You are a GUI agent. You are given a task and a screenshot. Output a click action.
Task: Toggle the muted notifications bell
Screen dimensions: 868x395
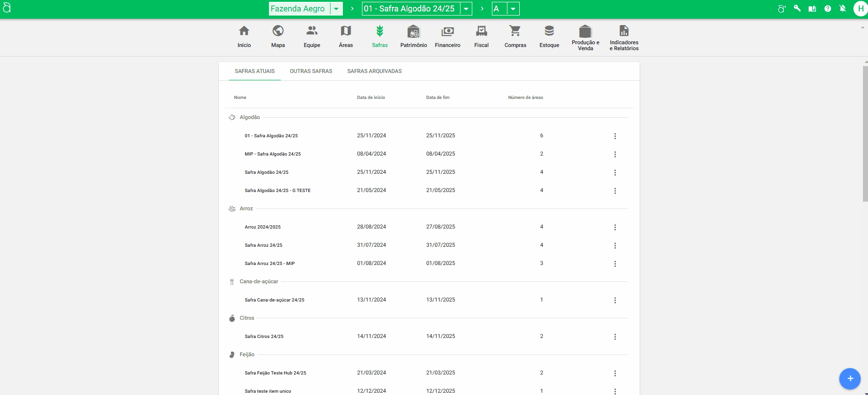(842, 9)
